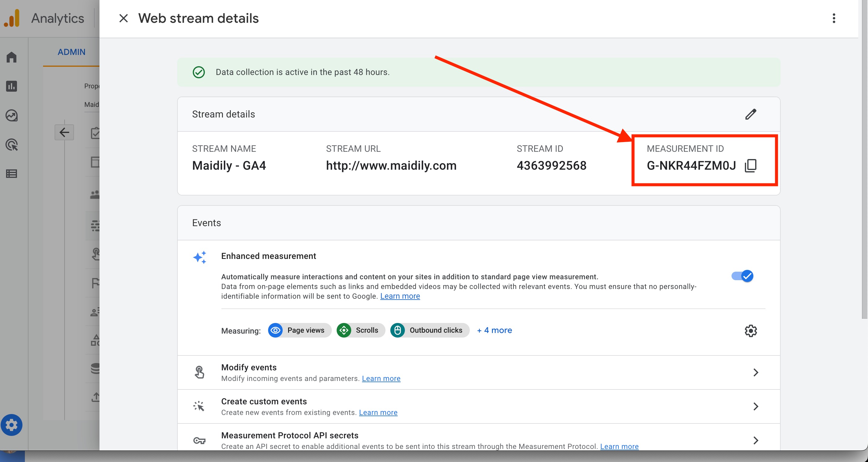Click the Measurement ID G-NKR44FZM0J text
868x462 pixels.
coord(691,165)
